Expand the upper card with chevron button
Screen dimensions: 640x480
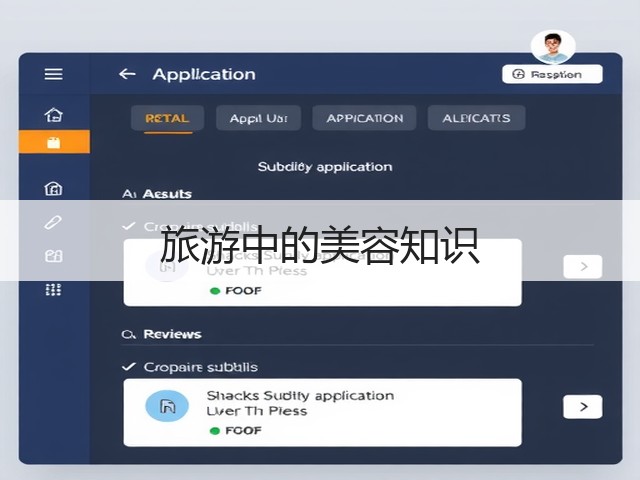583,267
